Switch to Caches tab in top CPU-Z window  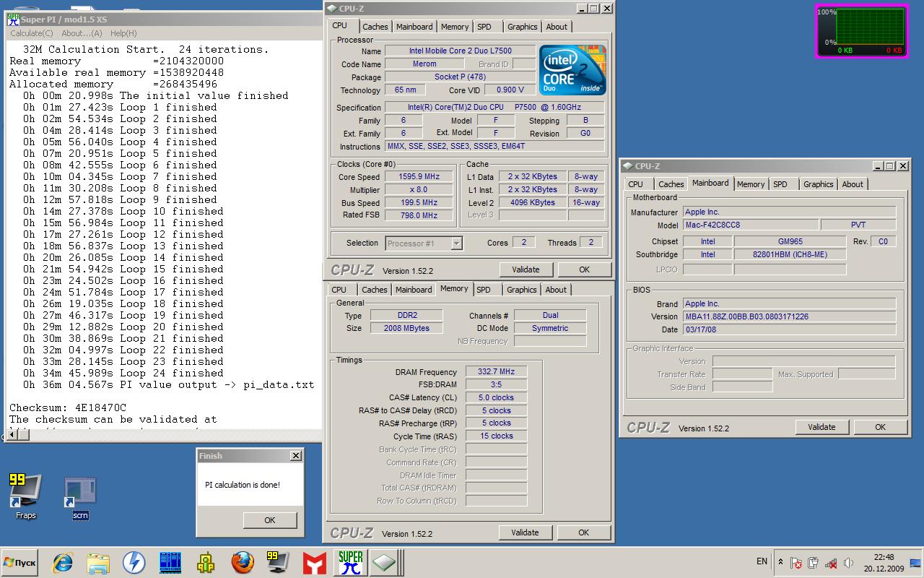click(x=375, y=27)
